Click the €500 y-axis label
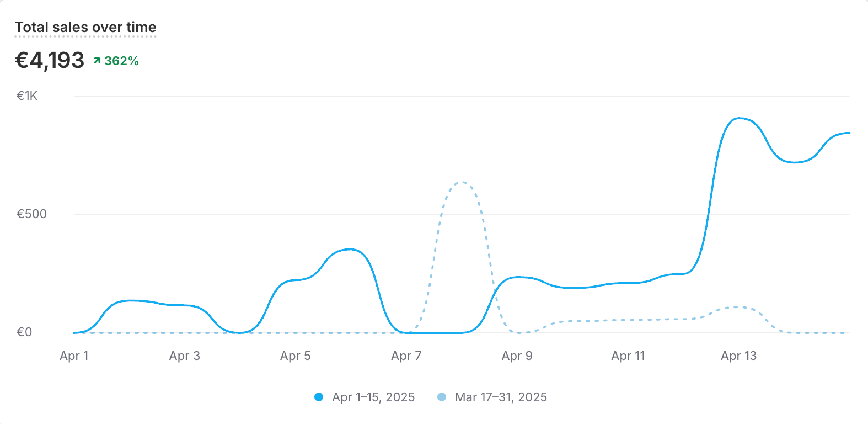This screenshot has height=424, width=868. point(31,214)
